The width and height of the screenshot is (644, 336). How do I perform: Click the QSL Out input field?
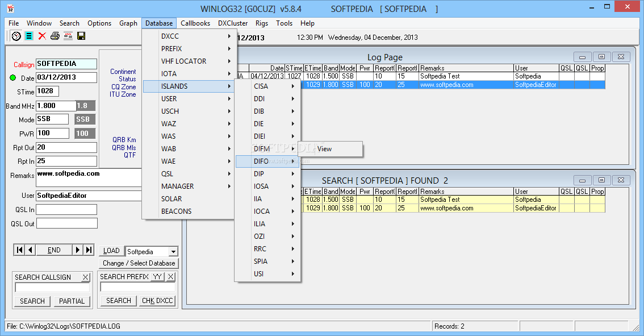[66, 223]
